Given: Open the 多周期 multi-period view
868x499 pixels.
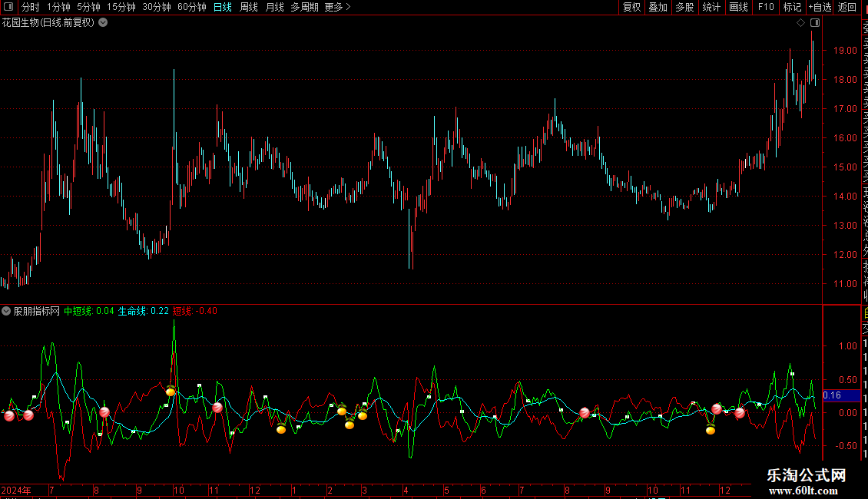Looking at the screenshot, I should [x=304, y=7].
